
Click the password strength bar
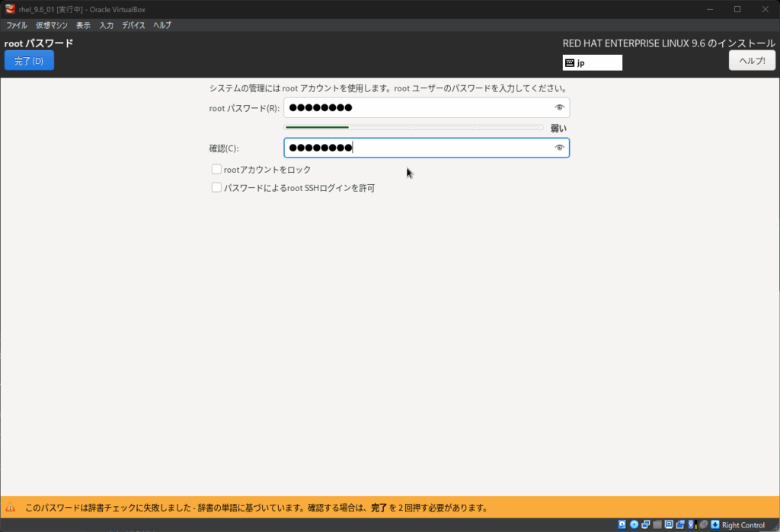[414, 127]
